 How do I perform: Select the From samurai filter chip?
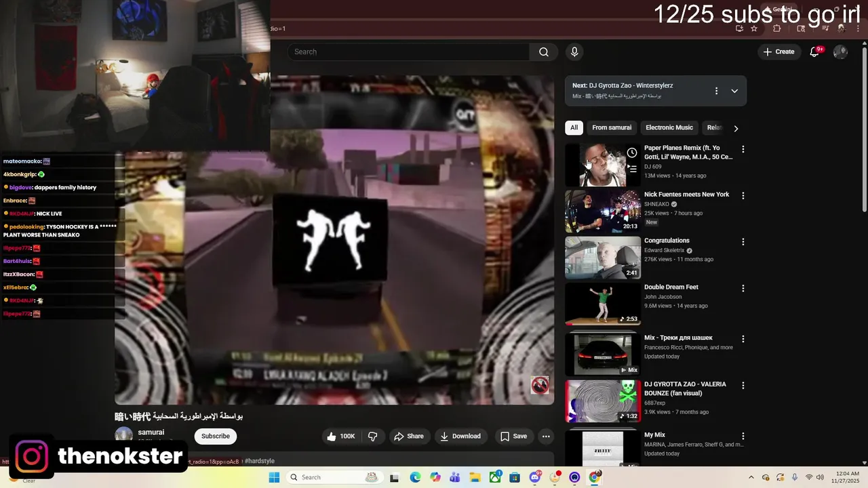click(x=612, y=127)
